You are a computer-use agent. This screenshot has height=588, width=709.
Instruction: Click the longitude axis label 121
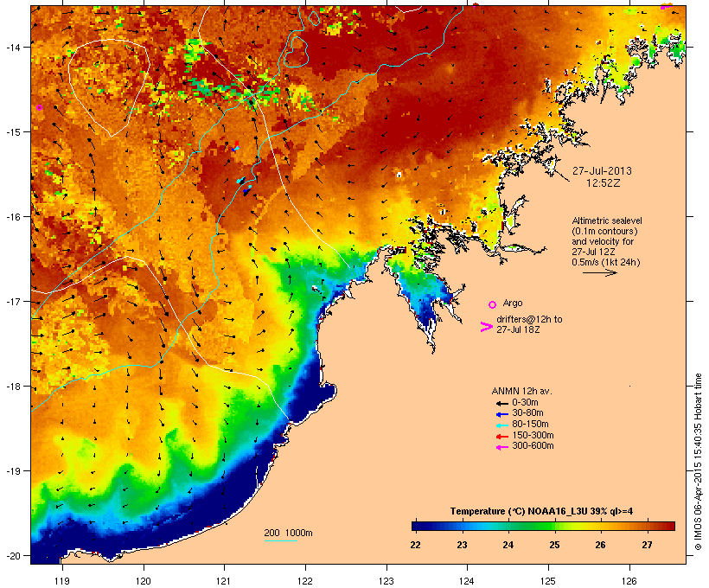tap(224, 581)
